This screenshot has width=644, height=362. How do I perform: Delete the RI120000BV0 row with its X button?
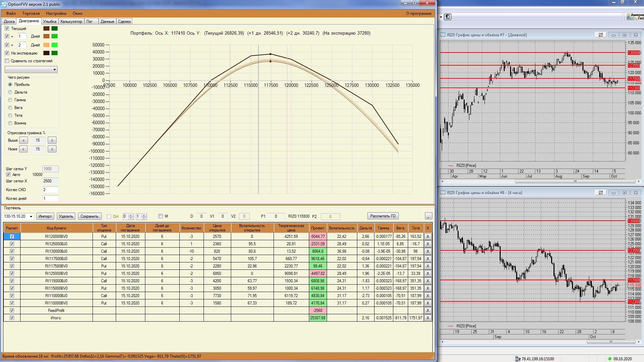click(428, 237)
